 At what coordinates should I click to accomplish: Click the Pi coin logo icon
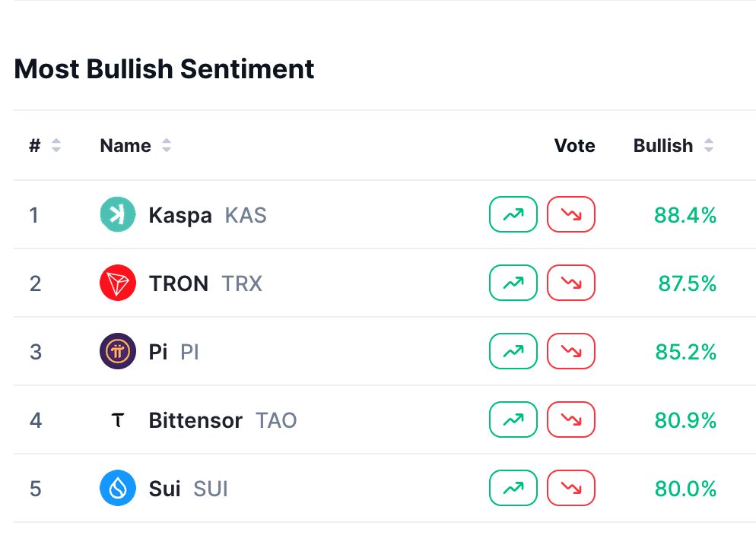[x=118, y=352]
